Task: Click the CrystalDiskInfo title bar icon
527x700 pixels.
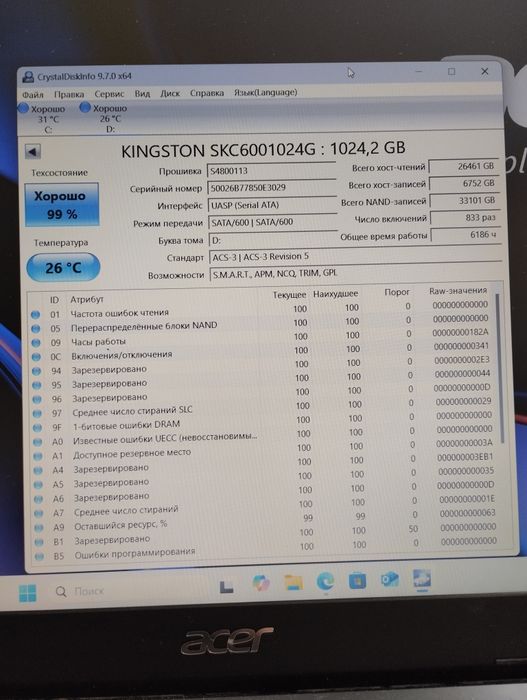Action: click(28, 77)
